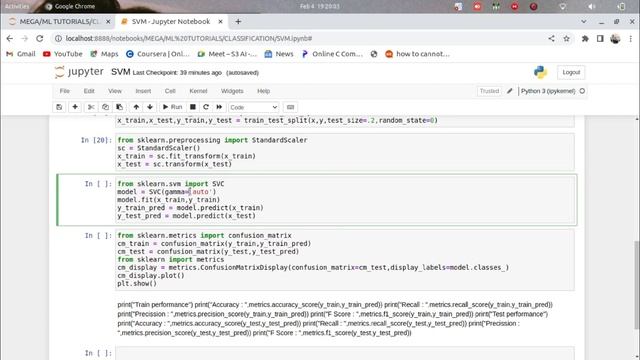
Task: Open the Edit menu
Action: click(89, 91)
